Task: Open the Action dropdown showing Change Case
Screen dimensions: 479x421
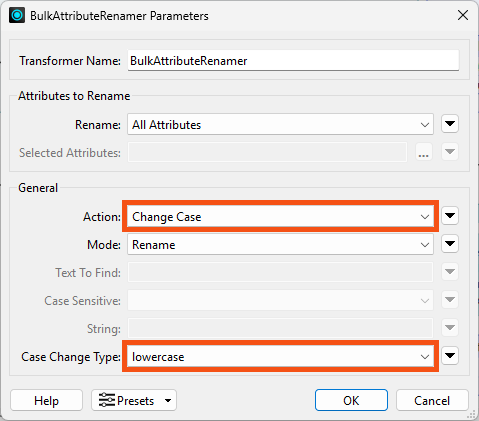Action: coord(280,217)
